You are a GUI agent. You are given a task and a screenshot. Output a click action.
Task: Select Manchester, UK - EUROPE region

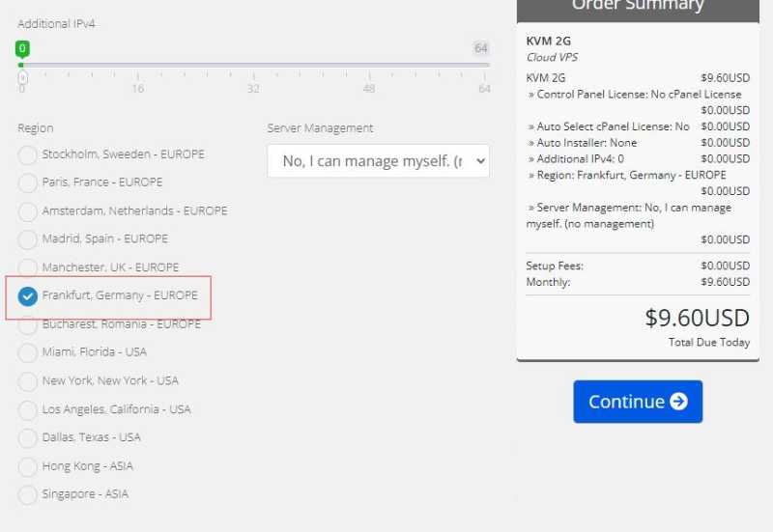[x=27, y=267]
